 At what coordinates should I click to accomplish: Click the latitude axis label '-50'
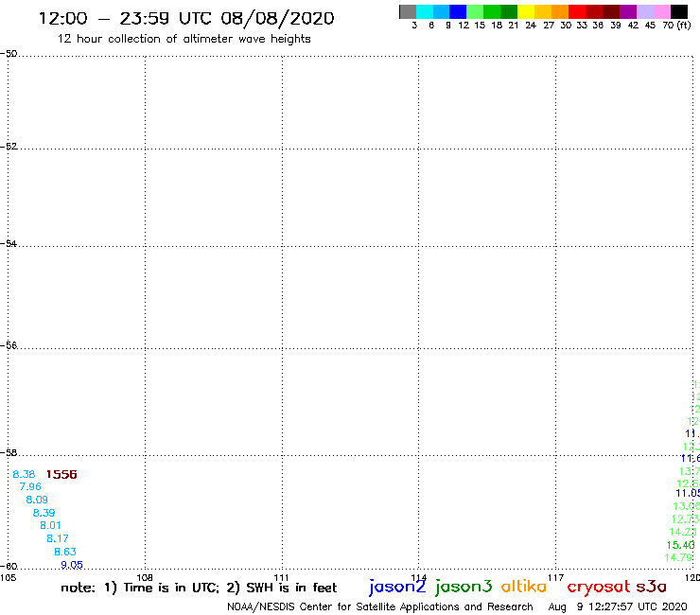(9, 54)
